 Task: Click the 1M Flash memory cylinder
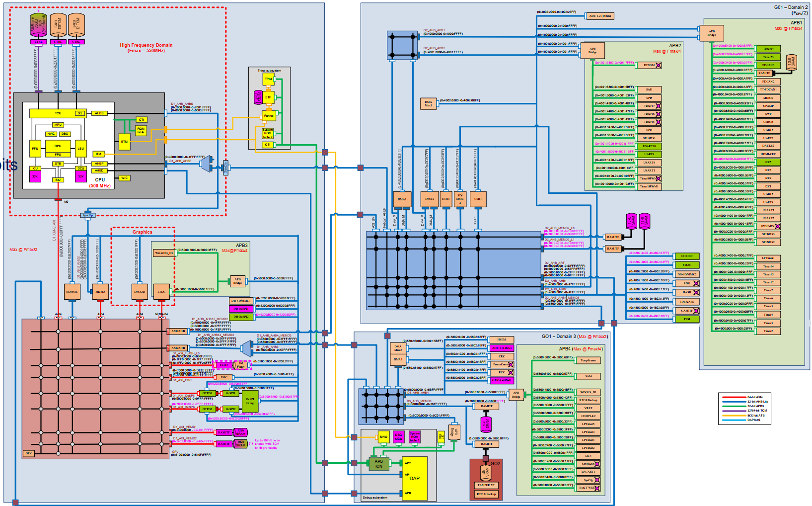(241, 365)
